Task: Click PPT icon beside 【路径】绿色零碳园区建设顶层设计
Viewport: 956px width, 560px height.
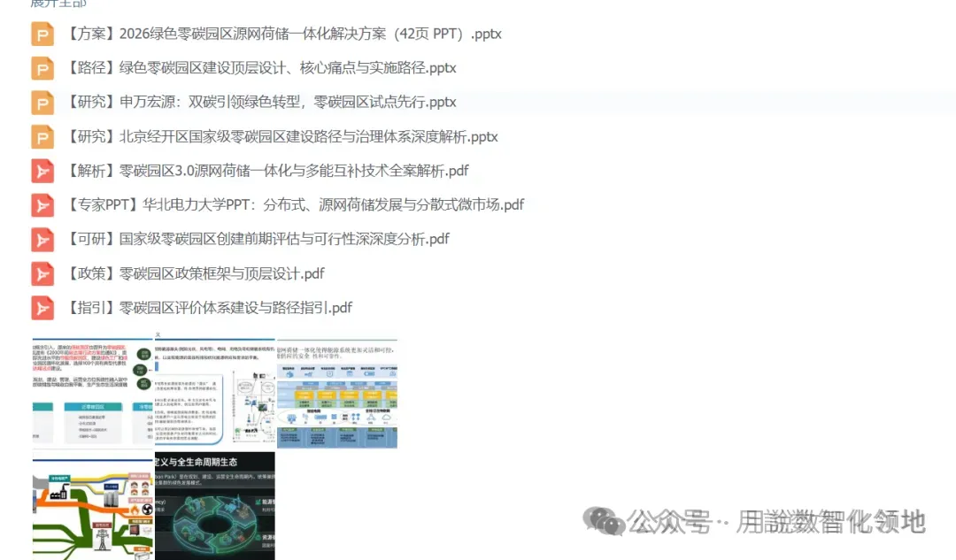Action: pyautogui.click(x=42, y=68)
